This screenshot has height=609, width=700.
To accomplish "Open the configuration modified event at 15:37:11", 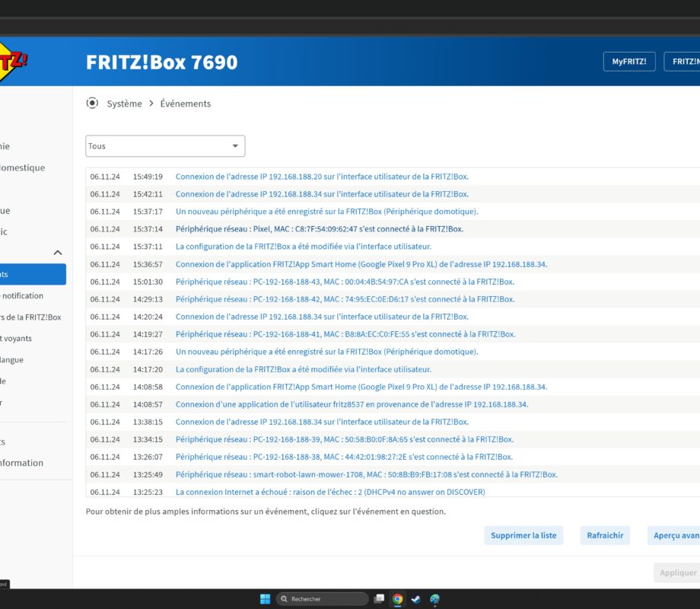I will (304, 246).
